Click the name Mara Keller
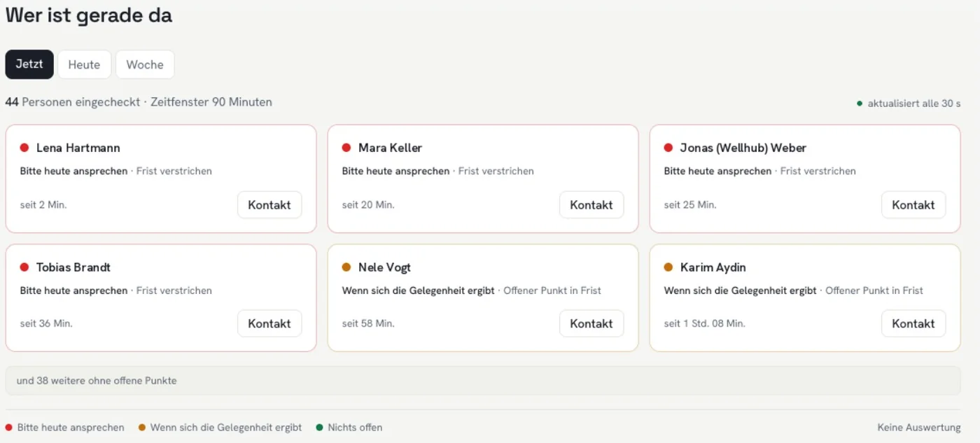Screen dimensions: 980x443 [x=391, y=148]
